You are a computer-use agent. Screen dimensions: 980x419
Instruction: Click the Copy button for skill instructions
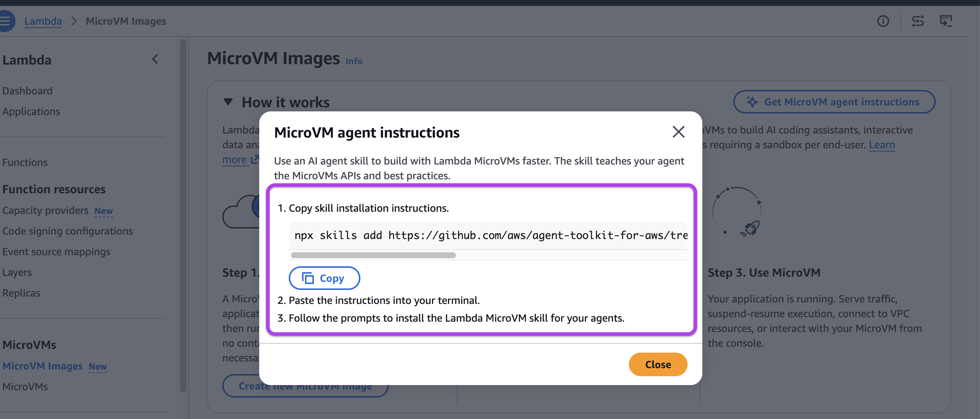[324, 278]
